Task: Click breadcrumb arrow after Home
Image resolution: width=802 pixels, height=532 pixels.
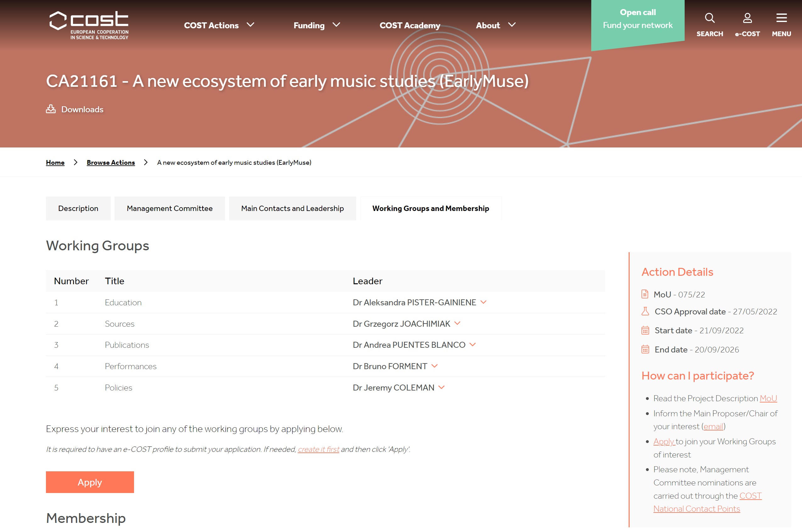Action: (x=76, y=163)
